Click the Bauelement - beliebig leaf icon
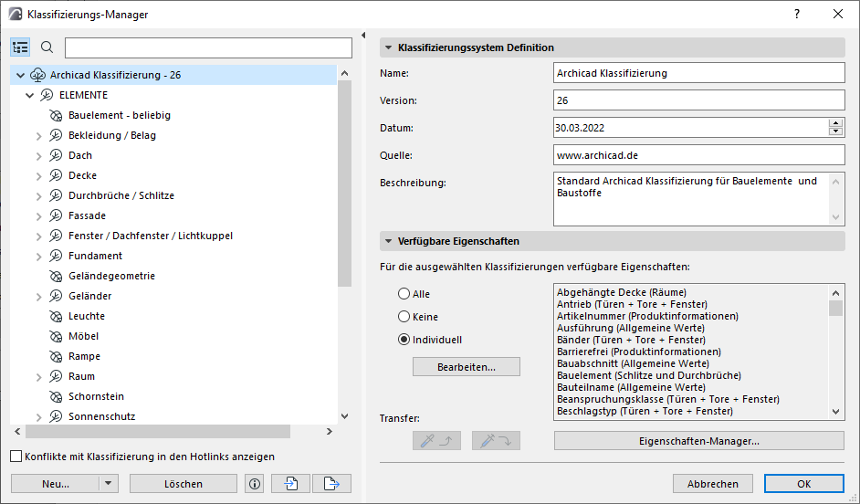Viewport: 860px width, 504px height. pos(56,115)
